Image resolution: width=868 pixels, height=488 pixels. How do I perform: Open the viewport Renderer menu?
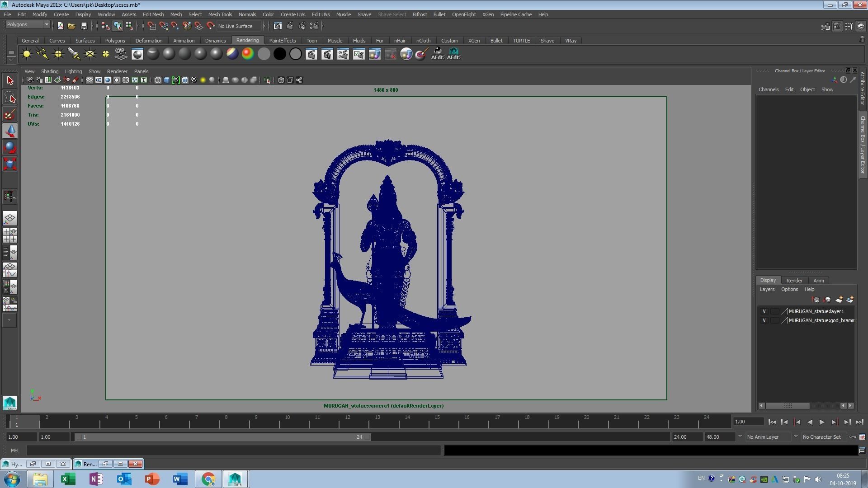pyautogui.click(x=117, y=71)
